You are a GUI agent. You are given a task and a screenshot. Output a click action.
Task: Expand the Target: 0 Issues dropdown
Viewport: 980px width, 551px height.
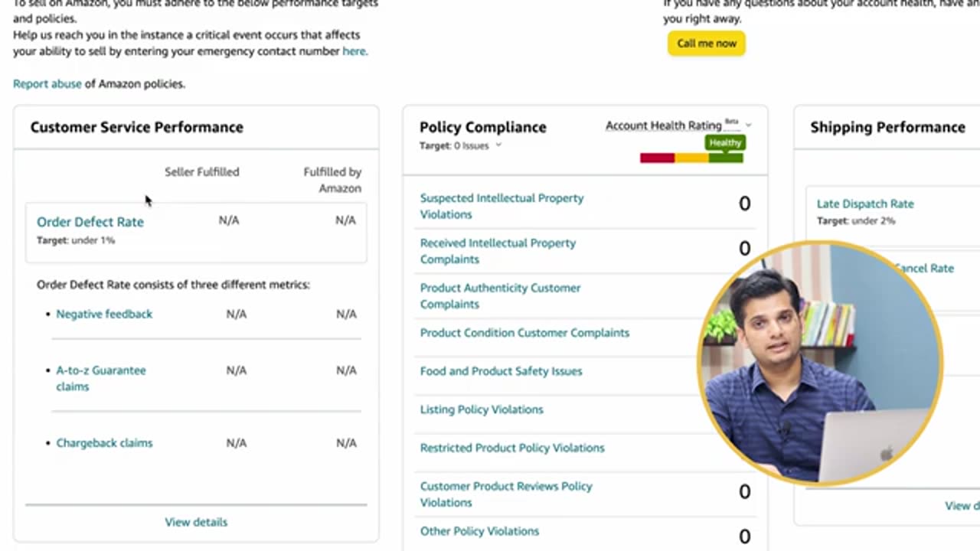coord(498,145)
